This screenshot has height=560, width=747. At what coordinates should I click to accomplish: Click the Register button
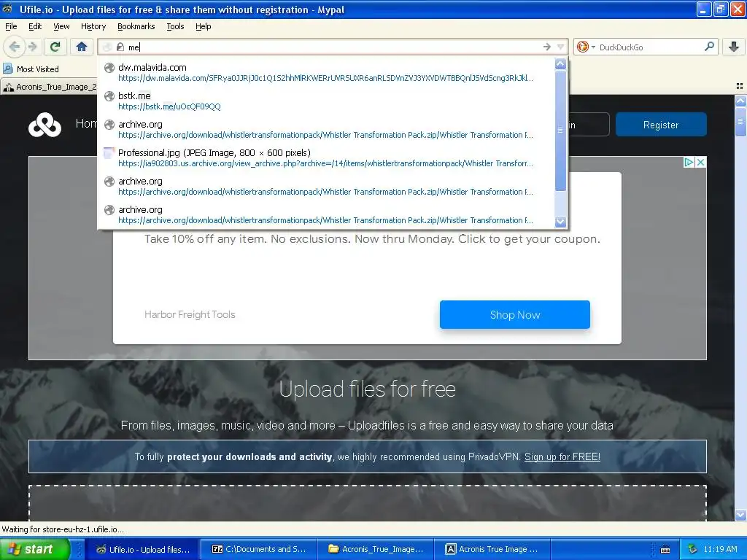661,125
